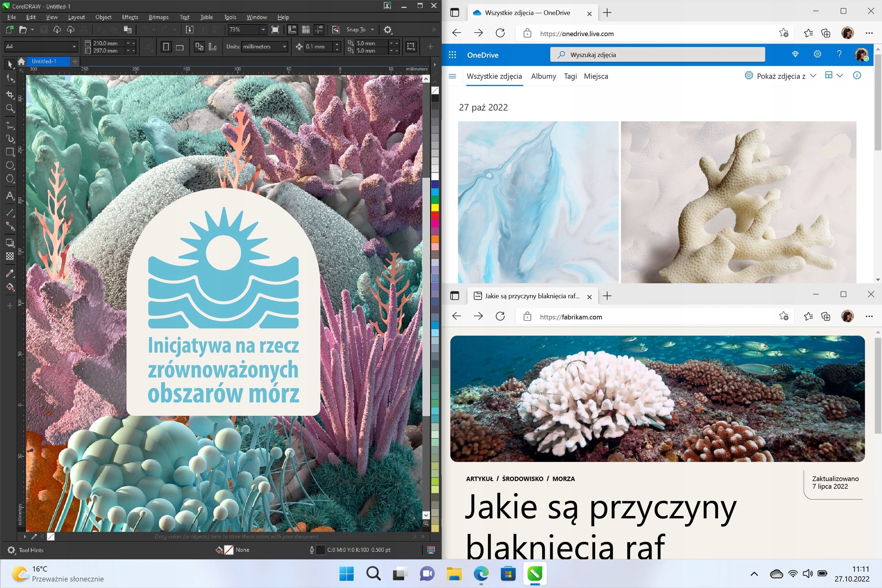
Task: Switch to the Albumy tab in OneDrive
Action: tap(543, 76)
